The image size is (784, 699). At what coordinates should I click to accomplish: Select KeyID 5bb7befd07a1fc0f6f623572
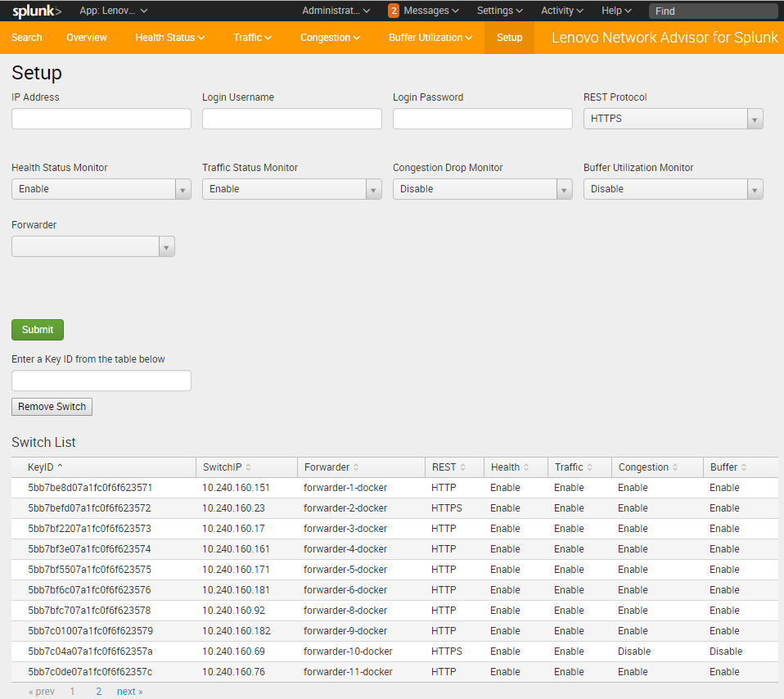[89, 508]
